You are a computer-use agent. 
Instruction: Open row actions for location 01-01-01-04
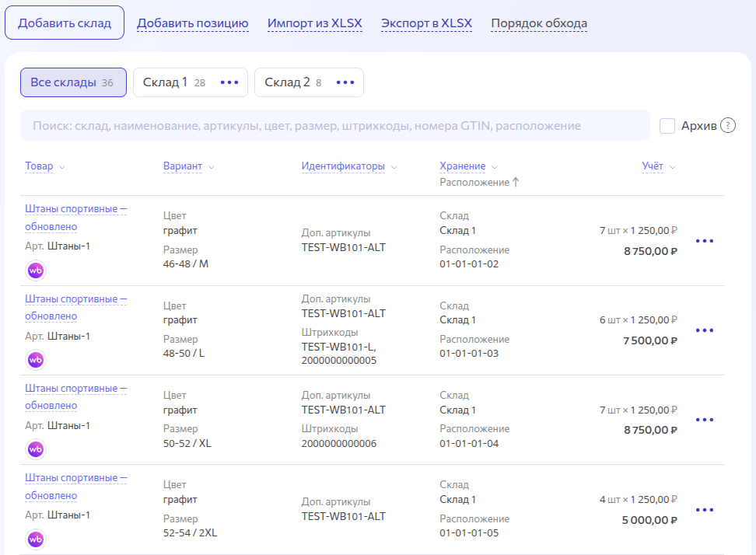(x=705, y=420)
